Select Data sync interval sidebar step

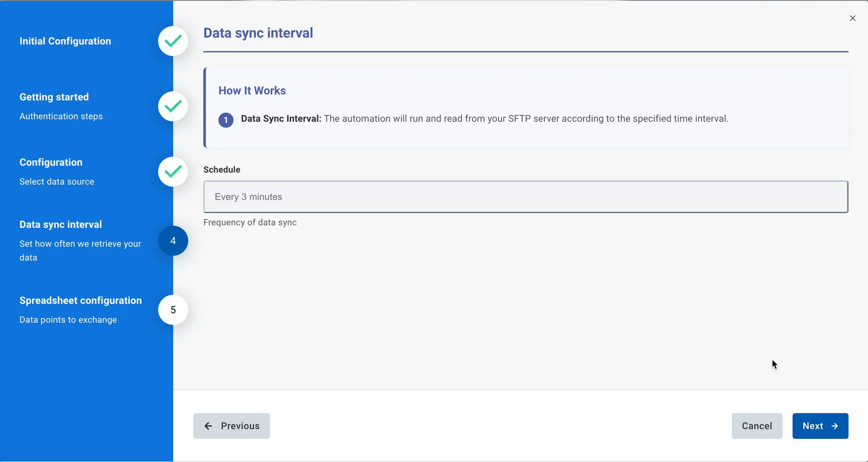[61, 224]
